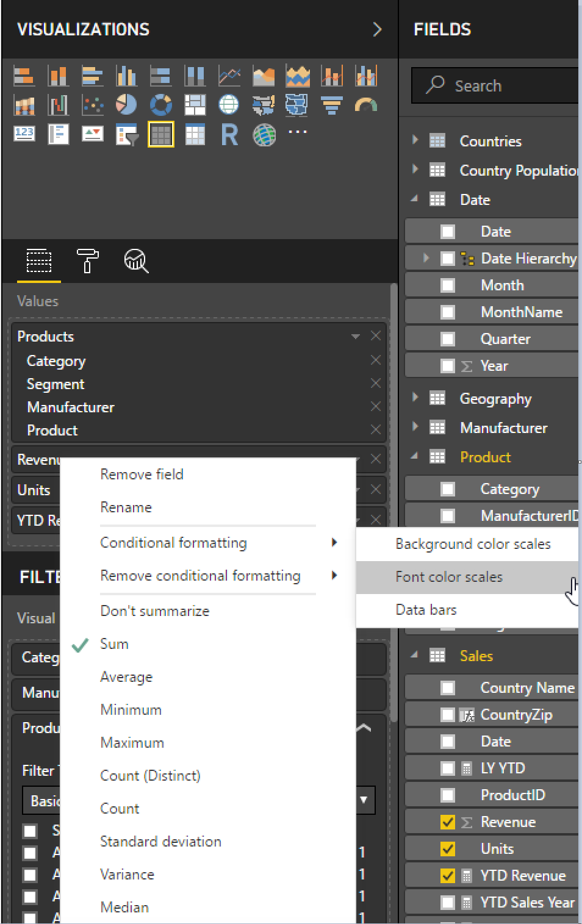Click Remove field in the context menu

[x=142, y=475]
